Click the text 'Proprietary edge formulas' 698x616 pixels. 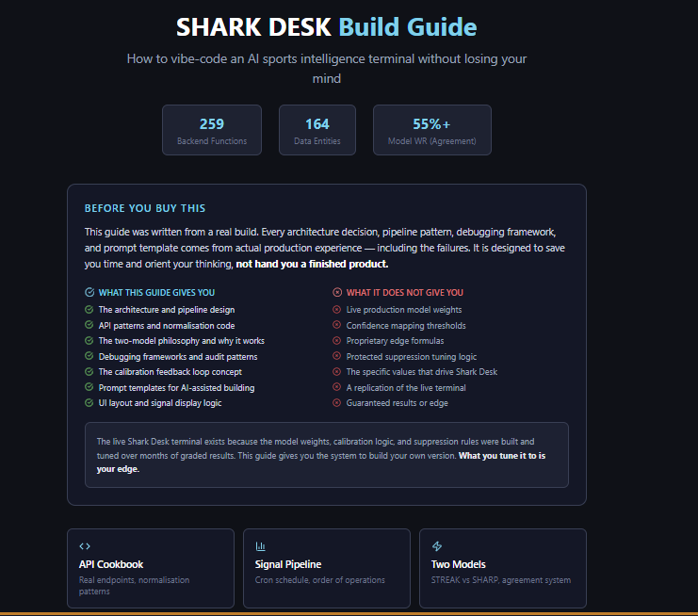(396, 340)
